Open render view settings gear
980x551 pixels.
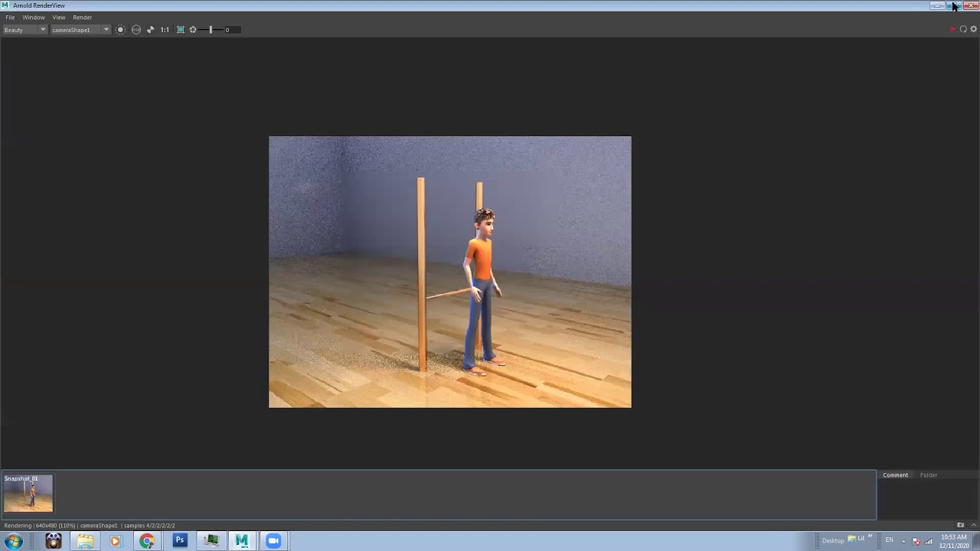(x=974, y=29)
